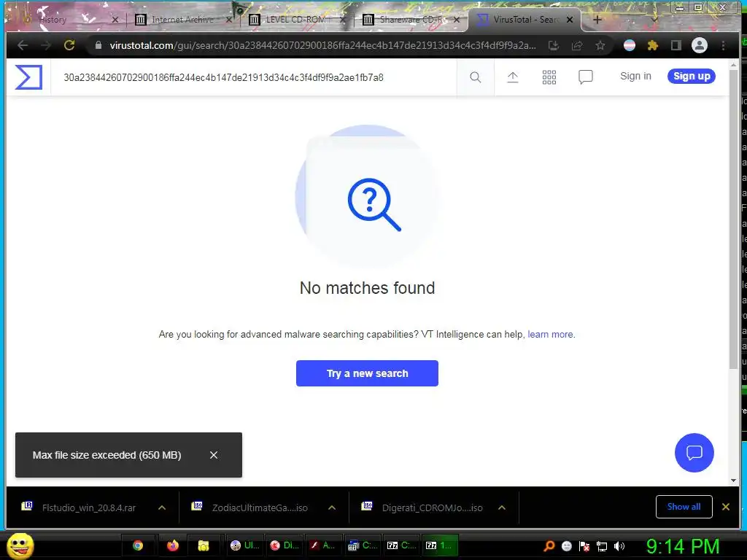
Task: Open the profile avatar icon
Action: pyautogui.click(x=700, y=45)
